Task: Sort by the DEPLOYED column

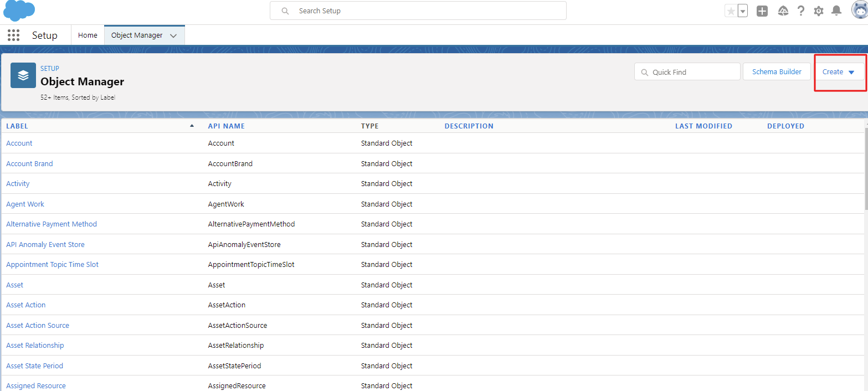Action: (785, 126)
